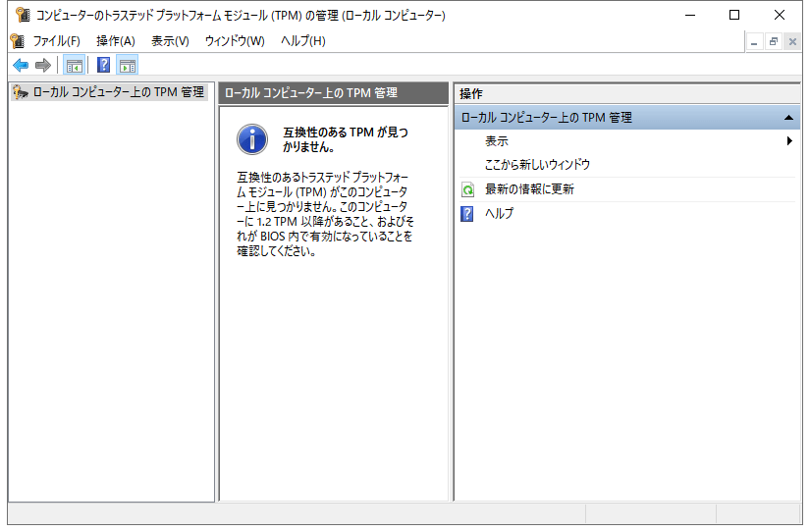Toggle the console tree pane icon

point(74,65)
